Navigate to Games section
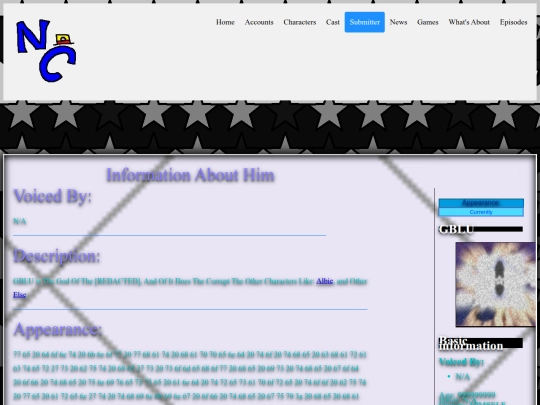Screen dimensions: 540x405 [428, 22]
